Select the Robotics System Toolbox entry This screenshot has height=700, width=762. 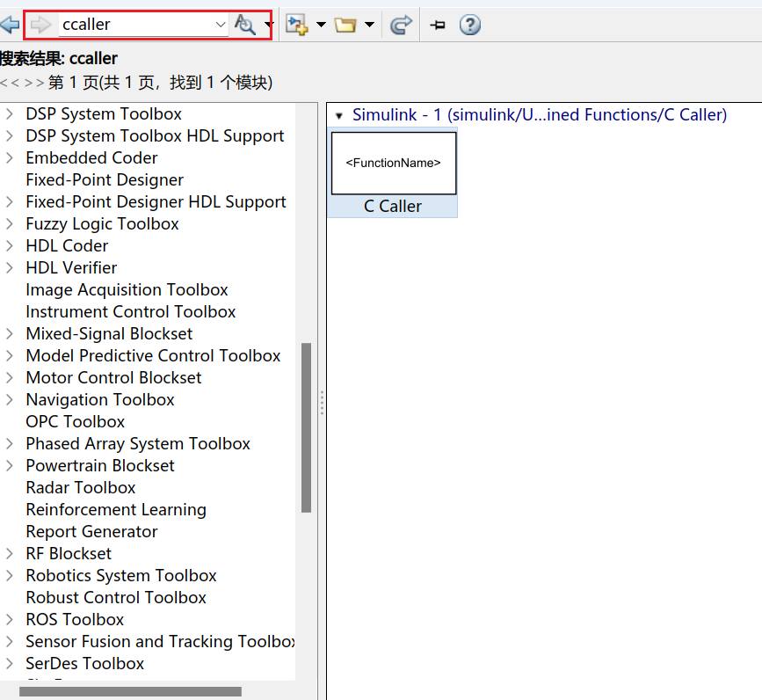point(120,575)
